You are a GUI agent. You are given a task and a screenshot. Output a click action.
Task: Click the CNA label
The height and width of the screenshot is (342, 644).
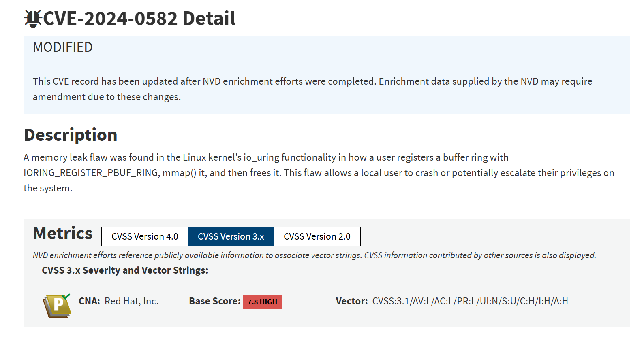89,301
